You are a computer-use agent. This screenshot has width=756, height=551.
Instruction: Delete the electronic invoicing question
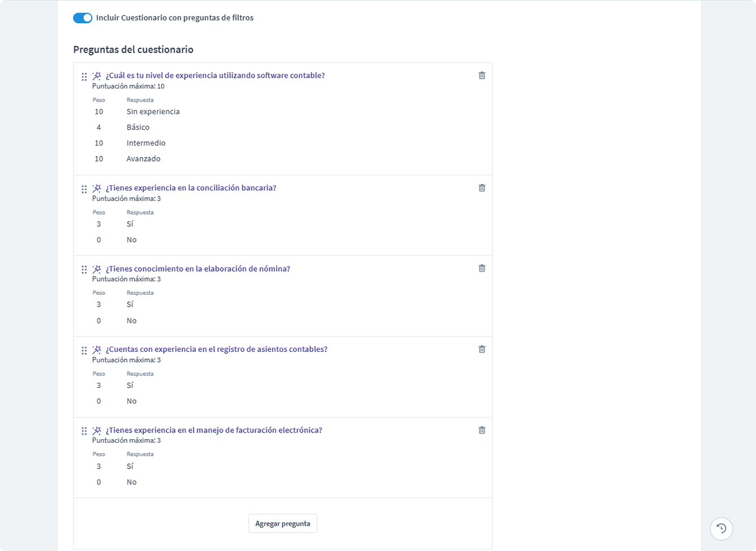(x=482, y=430)
